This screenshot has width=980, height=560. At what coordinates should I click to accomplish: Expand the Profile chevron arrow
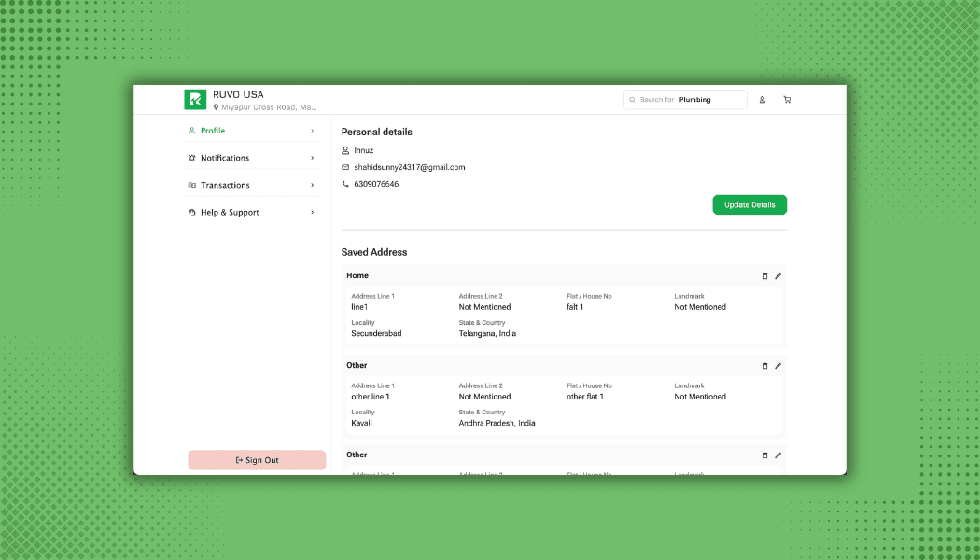coord(312,131)
